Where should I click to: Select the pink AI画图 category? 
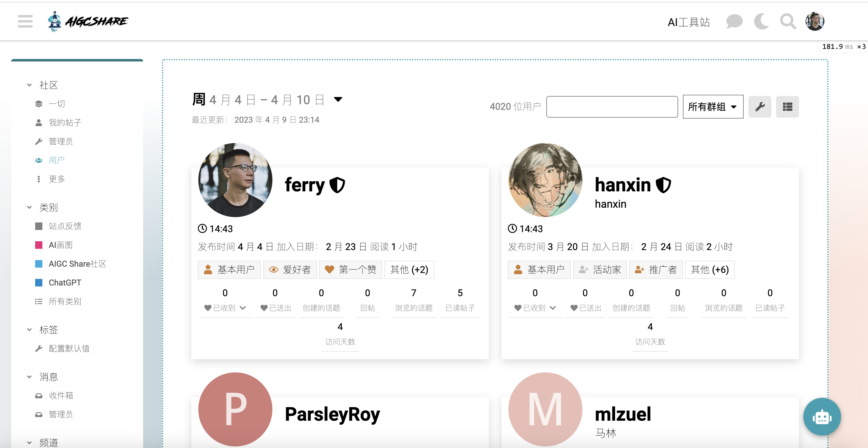(60, 245)
